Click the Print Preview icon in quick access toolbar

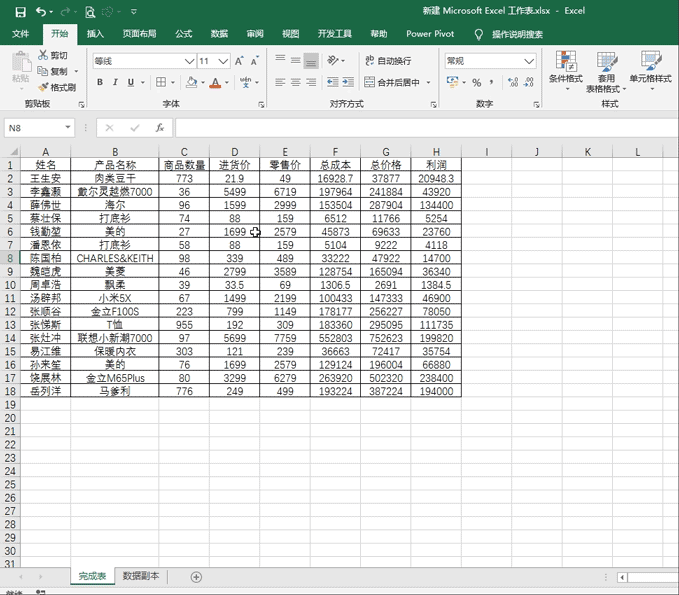pyautogui.click(x=90, y=12)
